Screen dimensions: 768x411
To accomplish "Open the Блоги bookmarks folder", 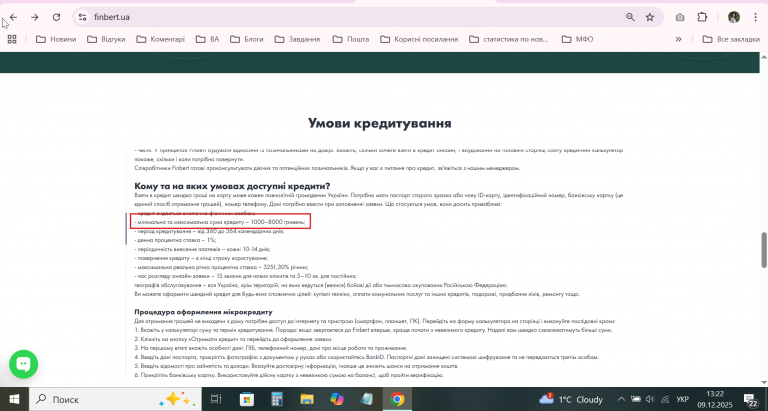I will (247, 39).
